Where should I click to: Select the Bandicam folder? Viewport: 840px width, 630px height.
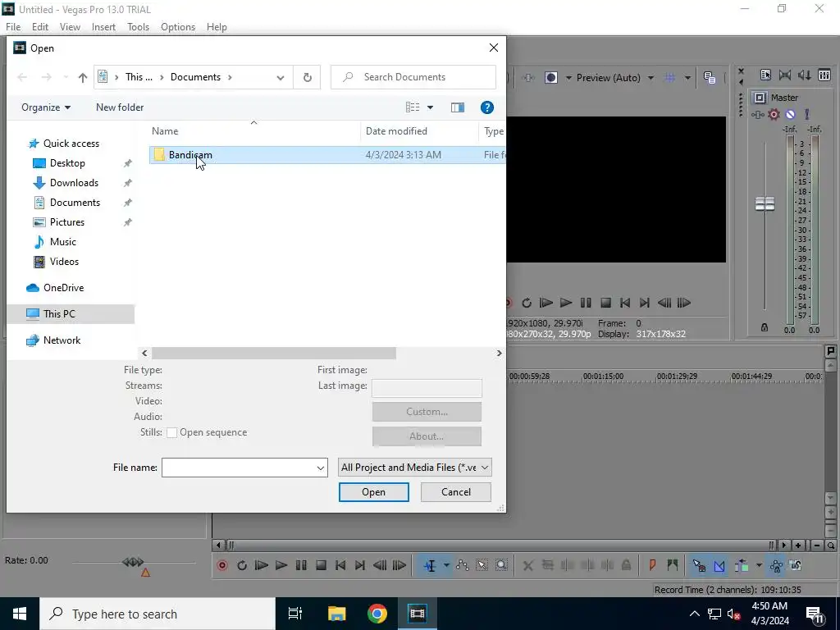coord(326,155)
